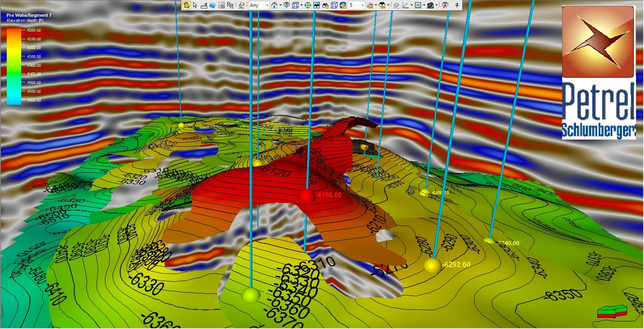Click the red well marker labeled -6160.00
Viewport: 644px width, 329px height.
(307, 195)
